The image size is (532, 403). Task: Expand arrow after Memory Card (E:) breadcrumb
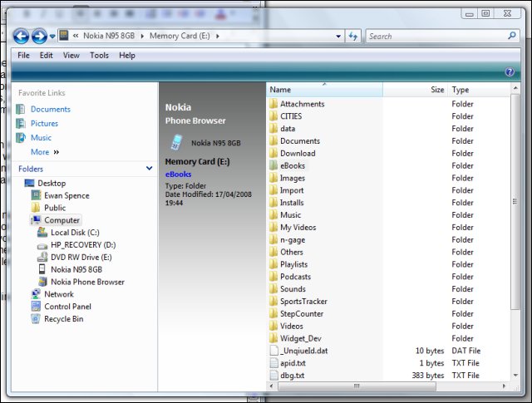(218, 36)
